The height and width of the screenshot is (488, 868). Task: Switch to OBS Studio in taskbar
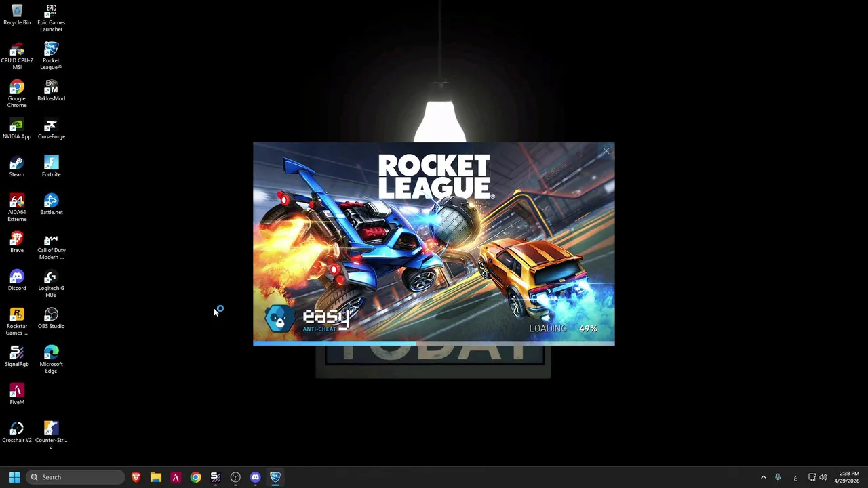click(x=235, y=477)
